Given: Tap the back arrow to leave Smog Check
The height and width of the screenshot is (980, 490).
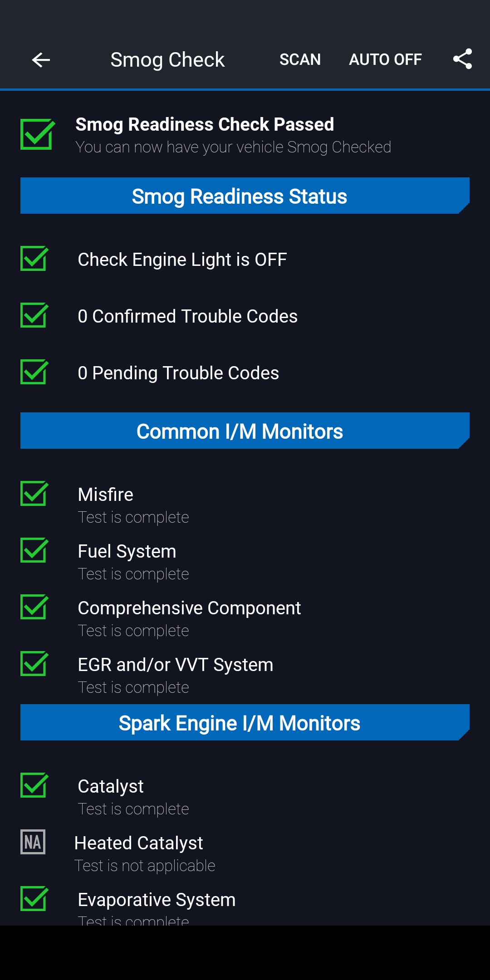Looking at the screenshot, I should coord(40,60).
